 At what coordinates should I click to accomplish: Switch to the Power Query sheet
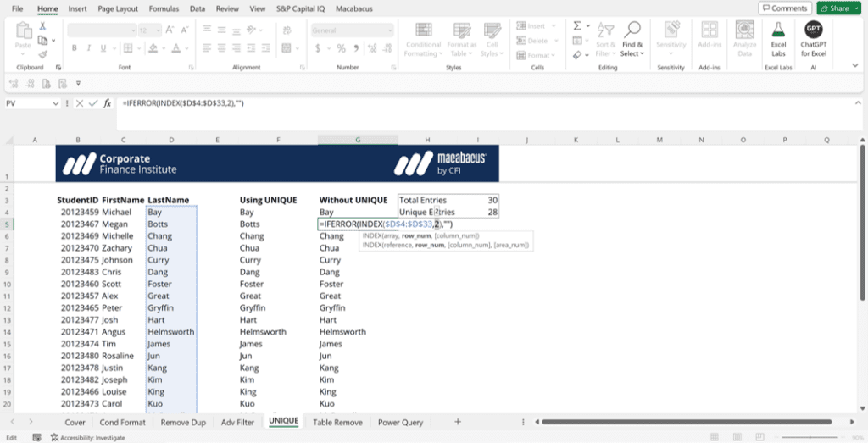pos(402,422)
